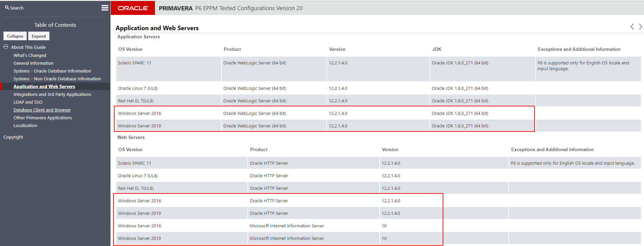This screenshot has height=246, width=644.
Task: Open Systems - Oracle Database Information
Action: tap(52, 71)
